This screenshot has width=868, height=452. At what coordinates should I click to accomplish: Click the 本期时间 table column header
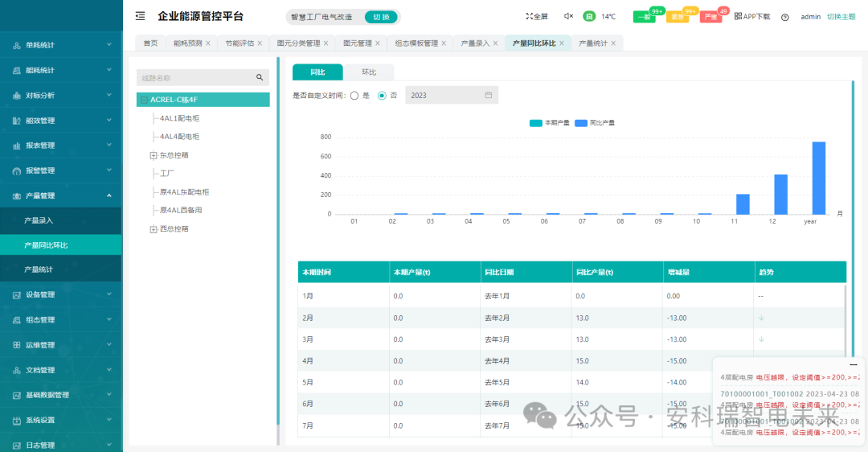click(343, 272)
